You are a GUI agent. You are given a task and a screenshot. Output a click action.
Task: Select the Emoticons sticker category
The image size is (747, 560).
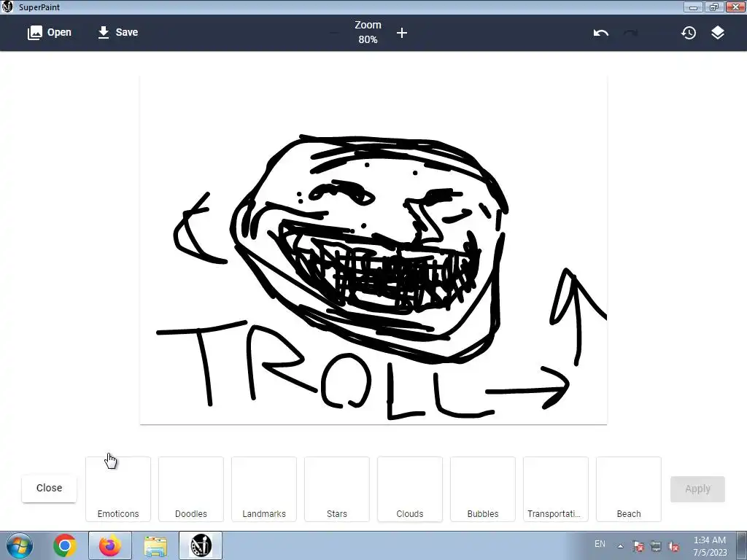point(118,489)
